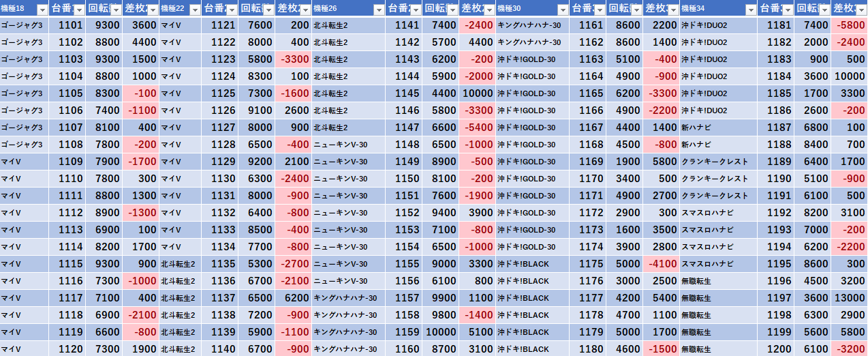Click 差枚 value 6200 in row 1137

pos(294,298)
